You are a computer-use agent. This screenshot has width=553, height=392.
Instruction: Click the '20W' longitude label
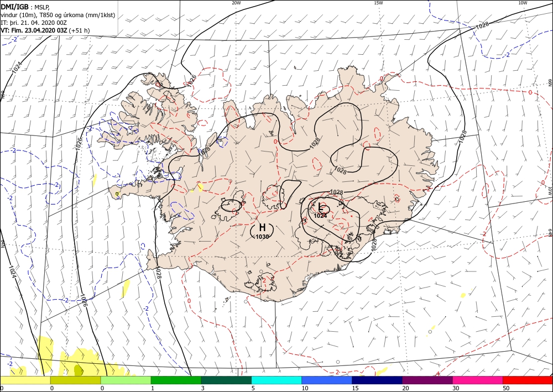pos(236,3)
